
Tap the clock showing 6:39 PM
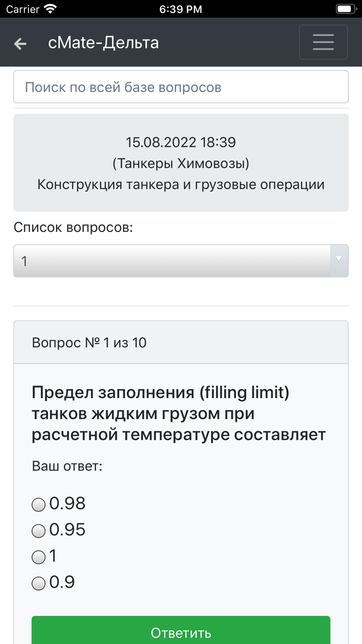pos(180,8)
